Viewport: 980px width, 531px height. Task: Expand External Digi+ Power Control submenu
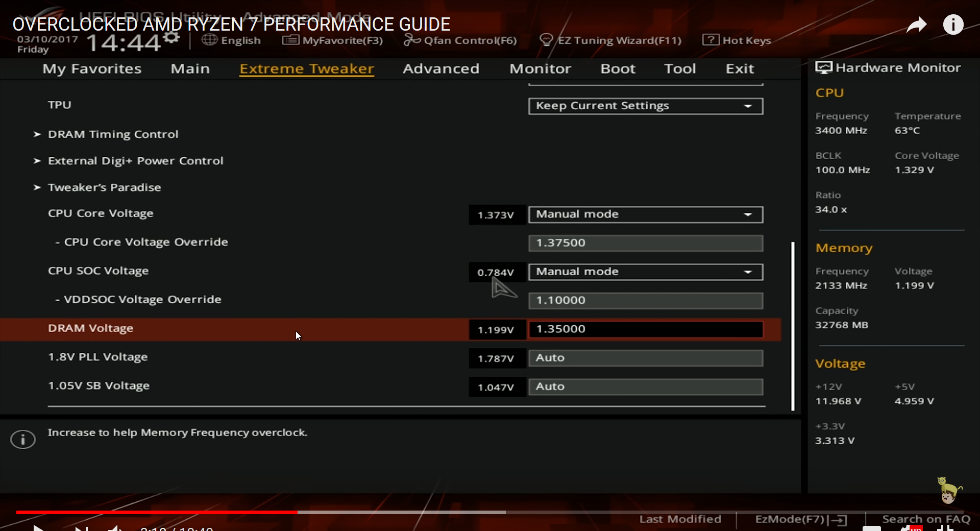tap(135, 161)
